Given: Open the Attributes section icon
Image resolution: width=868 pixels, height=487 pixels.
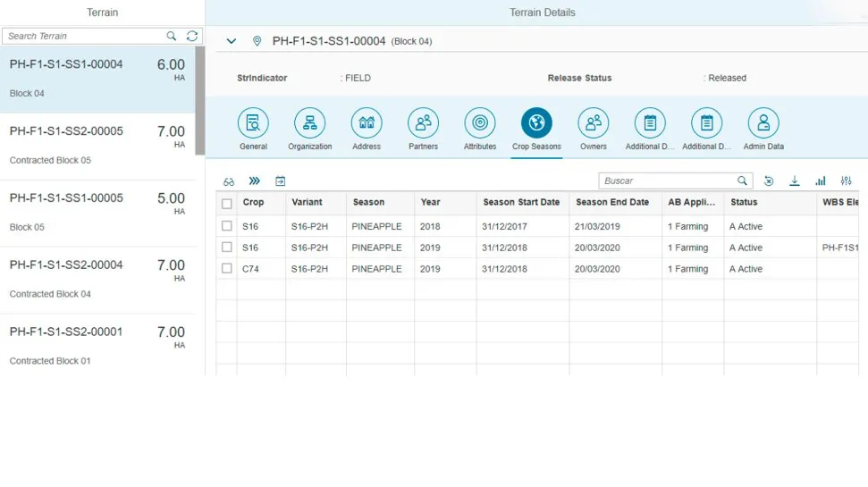Looking at the screenshot, I should [480, 123].
